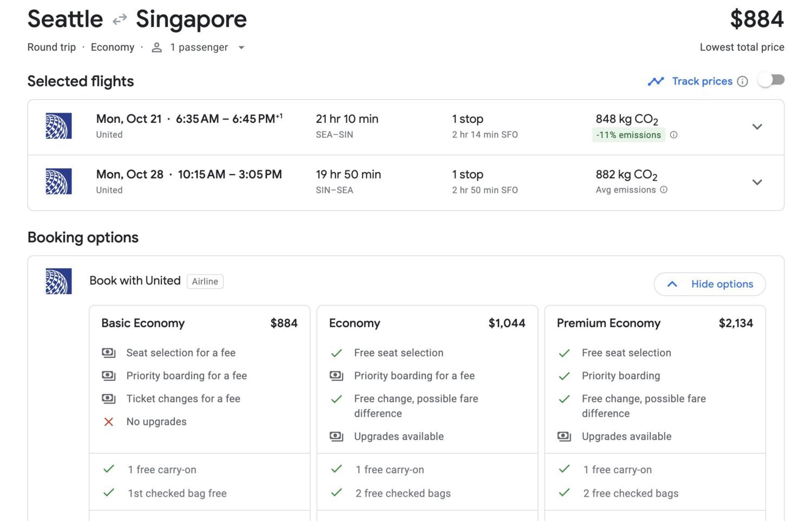Image resolution: width=812 pixels, height=521 pixels.
Task: Click the info icon next to -11% emissions
Action: tap(673, 135)
